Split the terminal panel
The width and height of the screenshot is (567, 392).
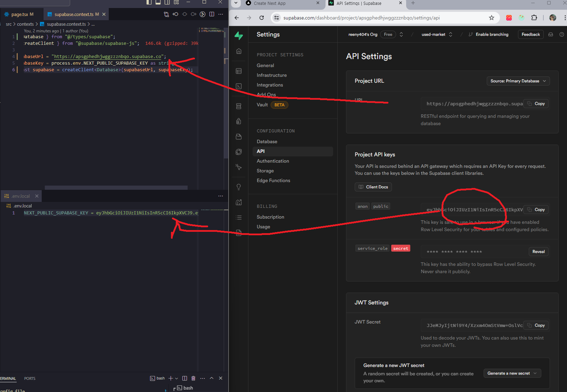(184, 378)
